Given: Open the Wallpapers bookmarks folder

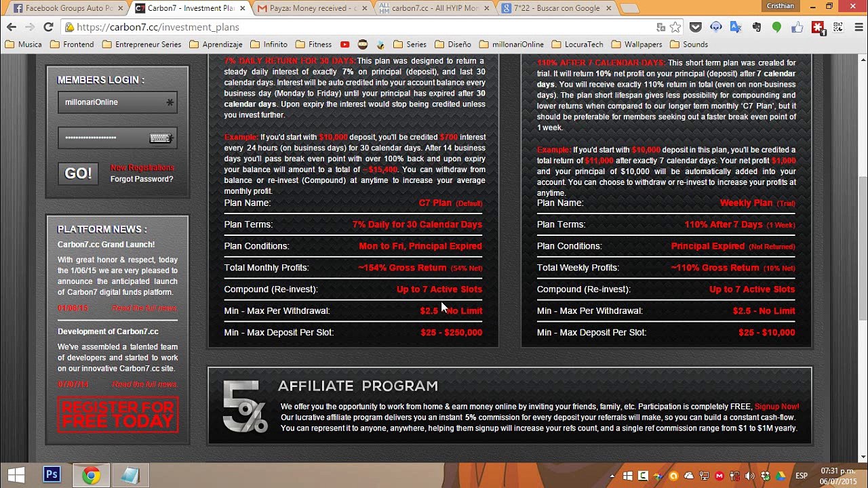Looking at the screenshot, I should (637, 45).
